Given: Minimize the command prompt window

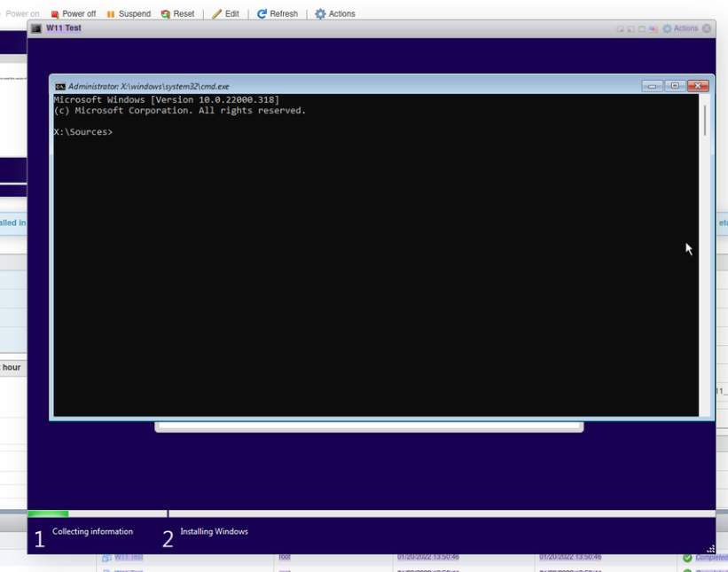Looking at the screenshot, I should [652, 86].
